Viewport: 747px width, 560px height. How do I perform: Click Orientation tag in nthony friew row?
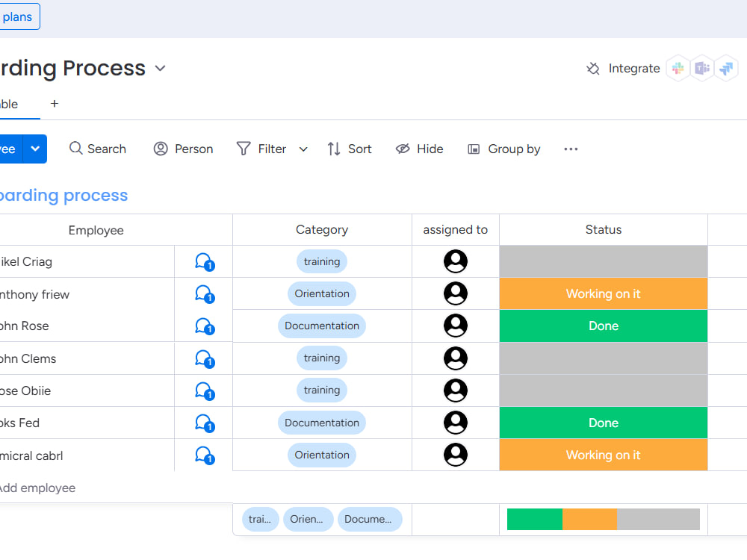click(322, 293)
